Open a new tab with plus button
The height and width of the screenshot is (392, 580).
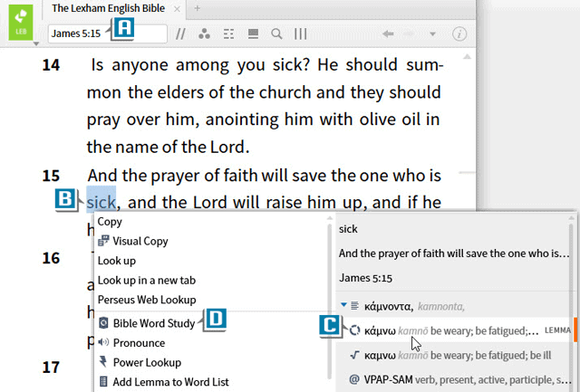[198, 8]
